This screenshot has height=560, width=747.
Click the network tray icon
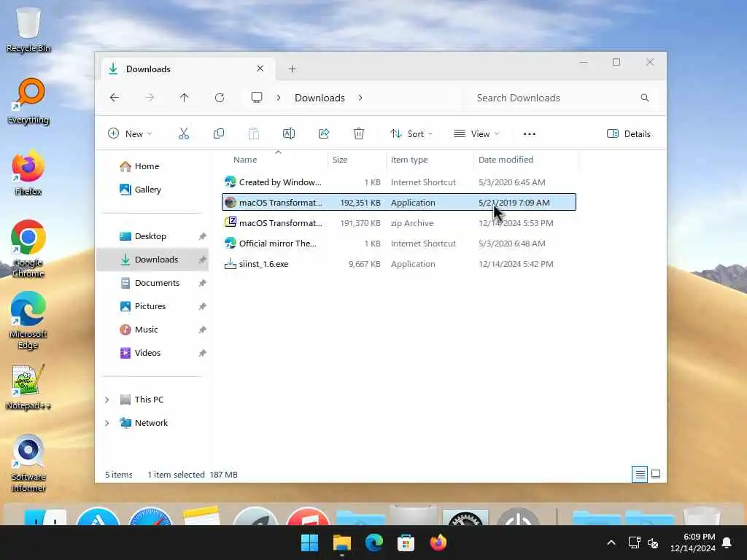tap(634, 542)
